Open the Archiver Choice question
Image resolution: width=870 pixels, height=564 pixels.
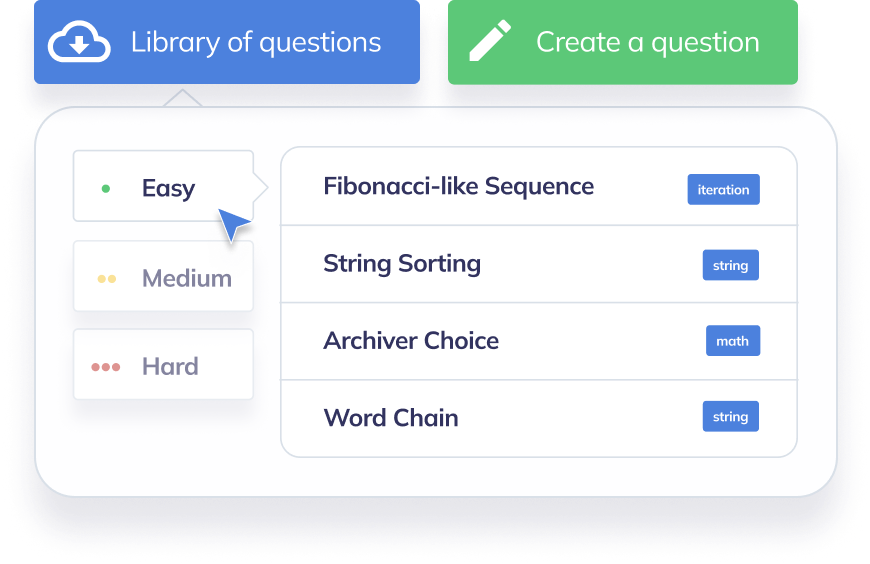point(539,341)
